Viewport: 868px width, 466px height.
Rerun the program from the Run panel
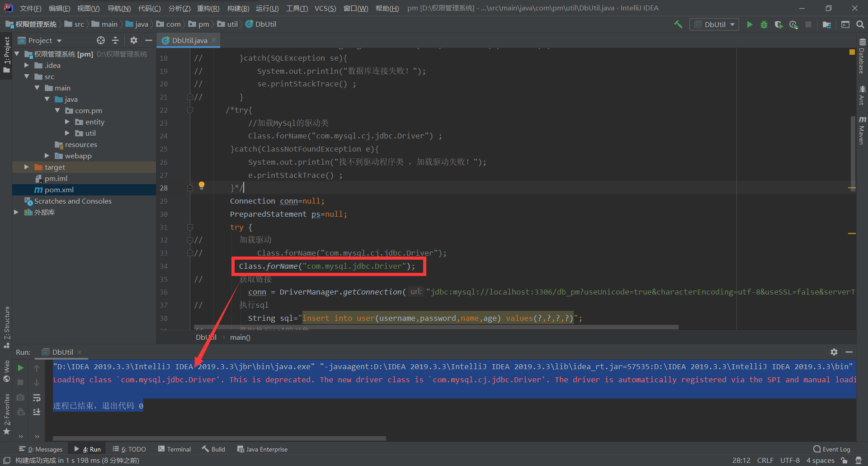click(20, 368)
